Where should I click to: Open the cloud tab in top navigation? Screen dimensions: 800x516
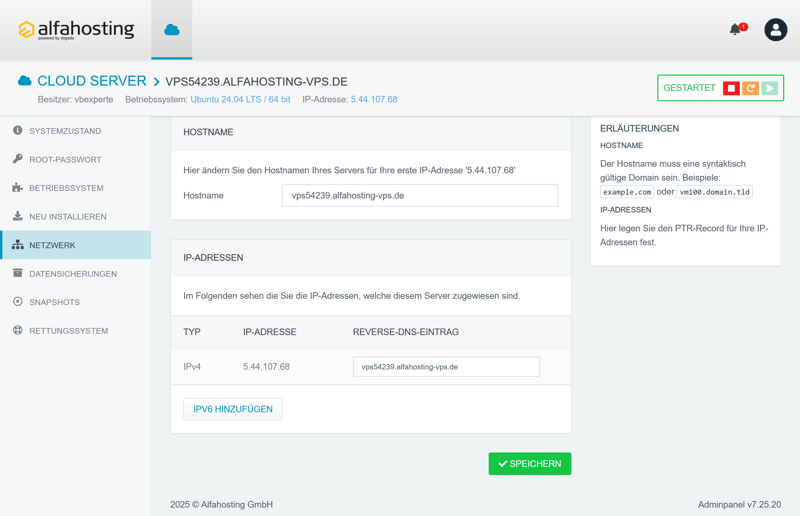172,30
